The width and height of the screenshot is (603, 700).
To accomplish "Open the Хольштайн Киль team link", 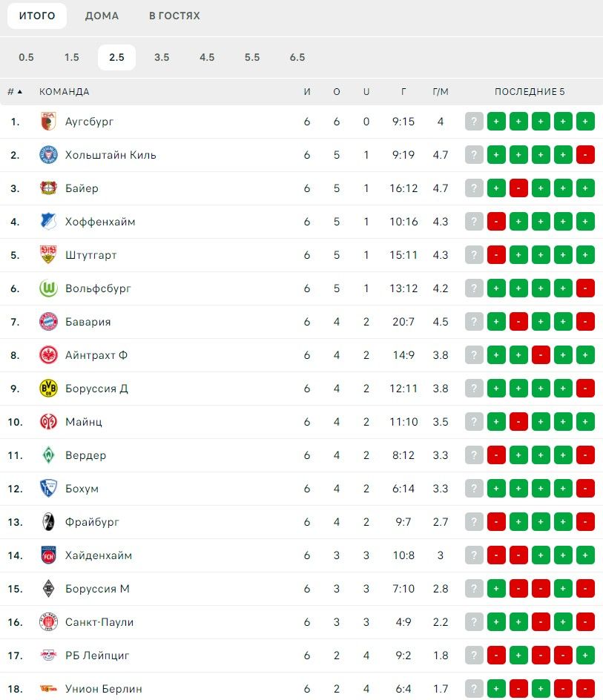I will (111, 155).
